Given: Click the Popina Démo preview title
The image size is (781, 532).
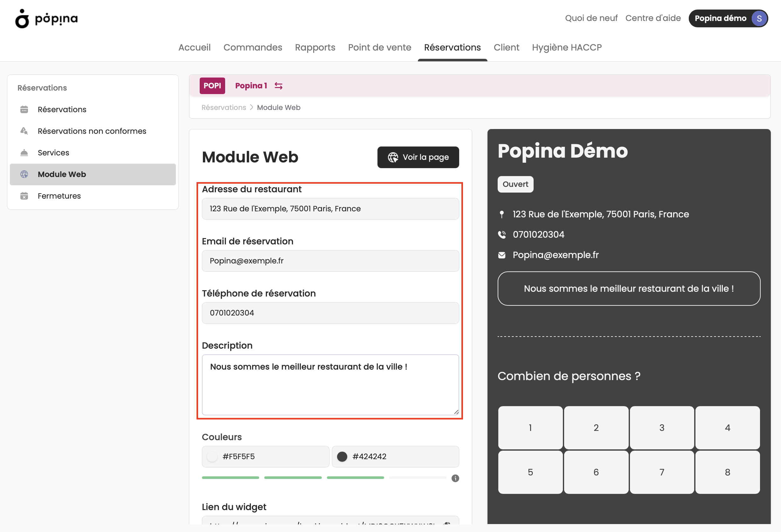Looking at the screenshot, I should coord(563,151).
